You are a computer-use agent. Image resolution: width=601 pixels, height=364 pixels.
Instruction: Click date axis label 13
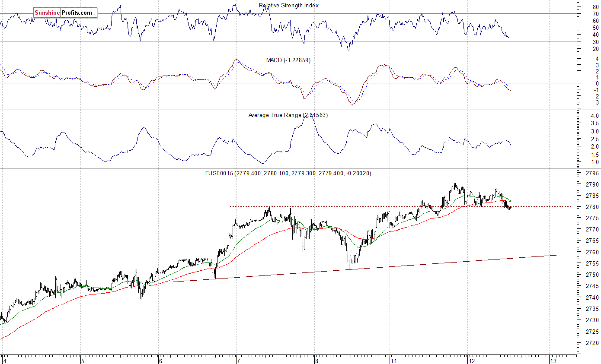[x=553, y=360]
